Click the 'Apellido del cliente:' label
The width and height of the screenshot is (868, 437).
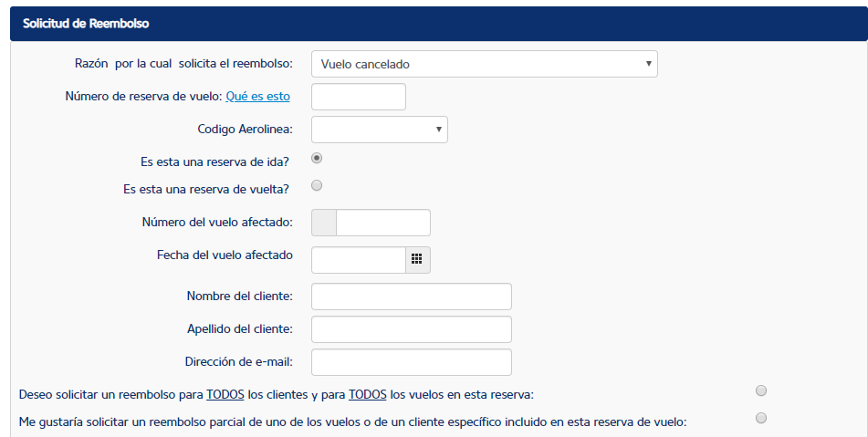[240, 328]
